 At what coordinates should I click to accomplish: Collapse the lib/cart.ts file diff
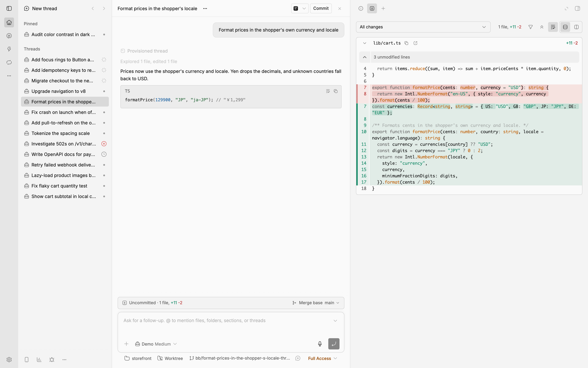point(365,43)
